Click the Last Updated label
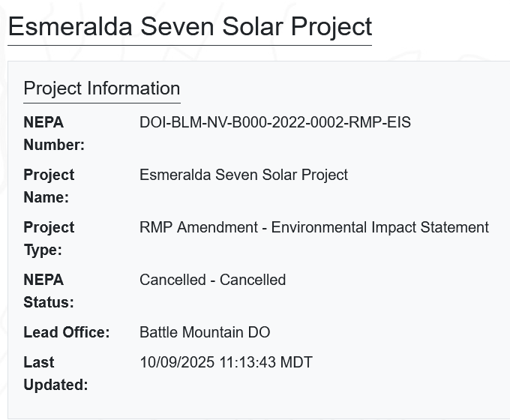 [55, 373]
